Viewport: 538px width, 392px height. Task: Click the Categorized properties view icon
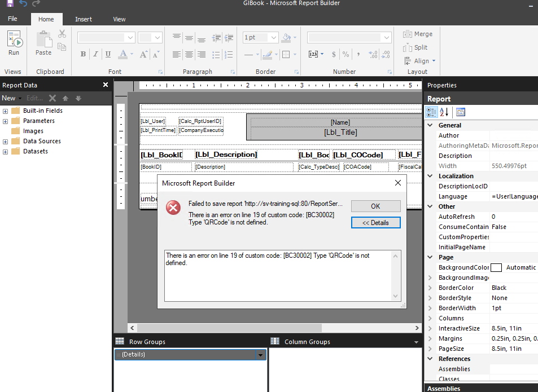pyautogui.click(x=431, y=112)
